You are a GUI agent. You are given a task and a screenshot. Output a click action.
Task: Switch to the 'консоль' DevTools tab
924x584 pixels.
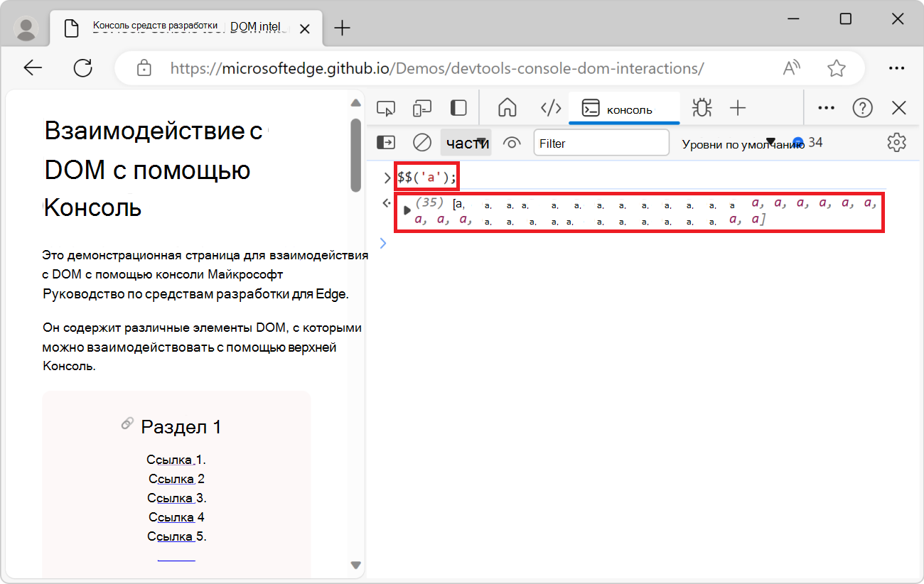[624, 107]
